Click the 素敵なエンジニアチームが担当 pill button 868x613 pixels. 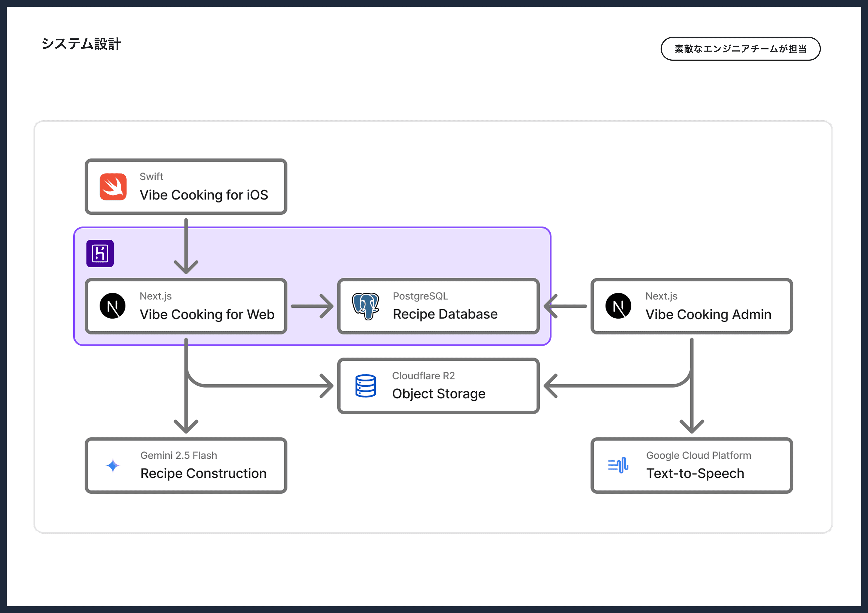pos(740,49)
